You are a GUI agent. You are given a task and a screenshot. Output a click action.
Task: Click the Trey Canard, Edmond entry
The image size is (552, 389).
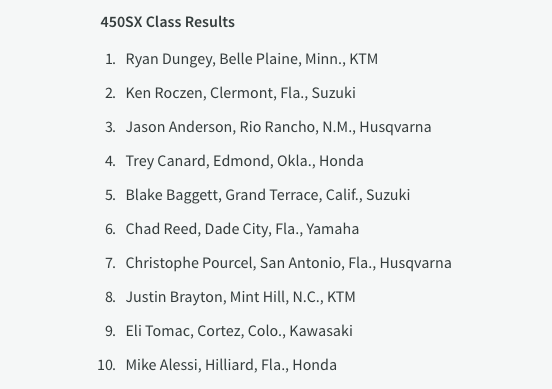click(x=245, y=161)
